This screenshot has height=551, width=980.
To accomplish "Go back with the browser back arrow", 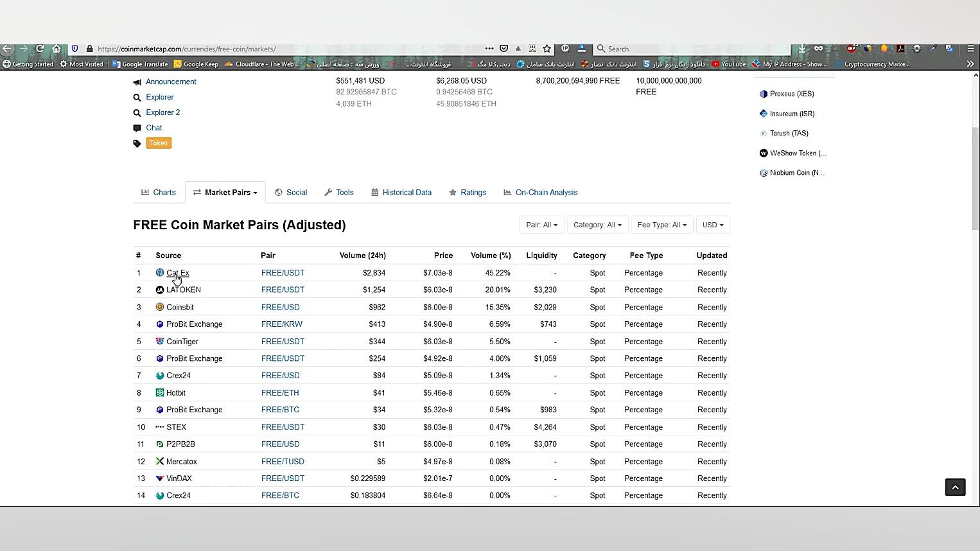I will point(7,49).
